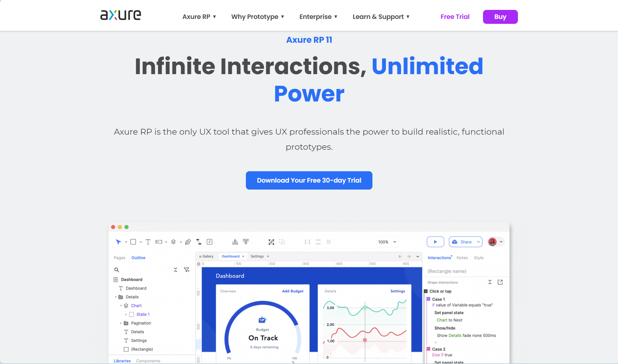Collapse the Details folder in outline
The width and height of the screenshot is (618, 364).
116,297
